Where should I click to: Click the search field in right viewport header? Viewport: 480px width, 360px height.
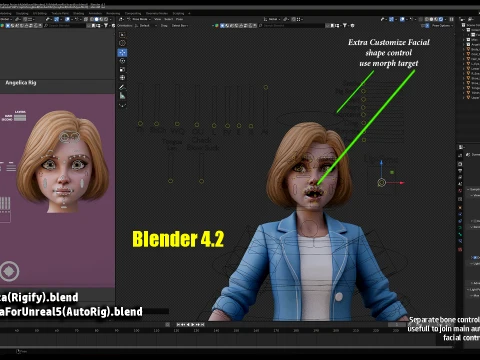[292, 25]
